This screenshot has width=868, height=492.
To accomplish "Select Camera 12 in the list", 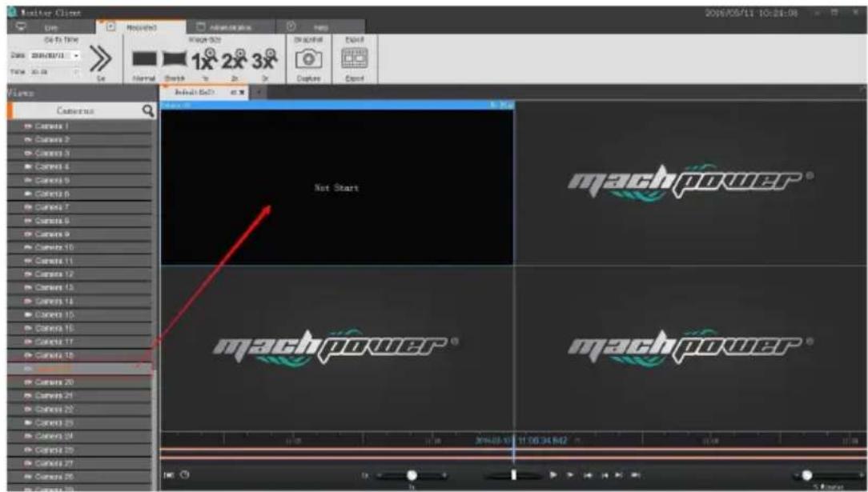I will pos(80,274).
